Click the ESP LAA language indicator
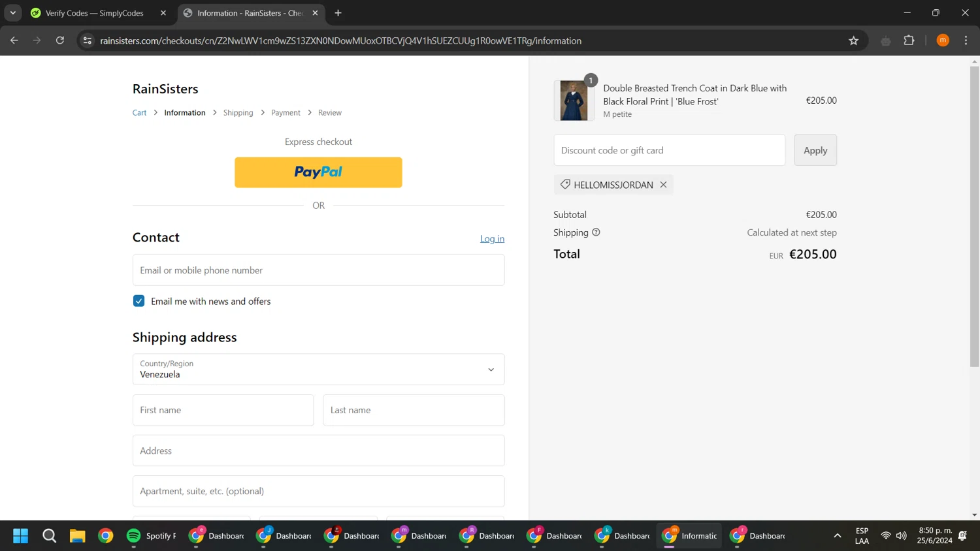 point(862,536)
